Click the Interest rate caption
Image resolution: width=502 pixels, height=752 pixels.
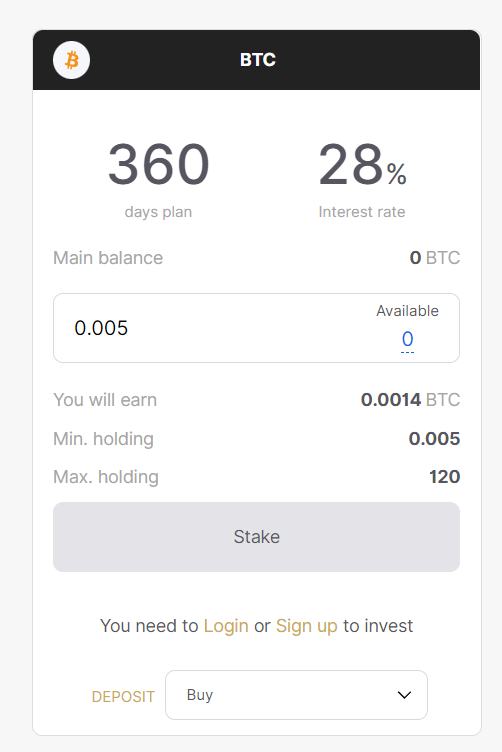362,212
